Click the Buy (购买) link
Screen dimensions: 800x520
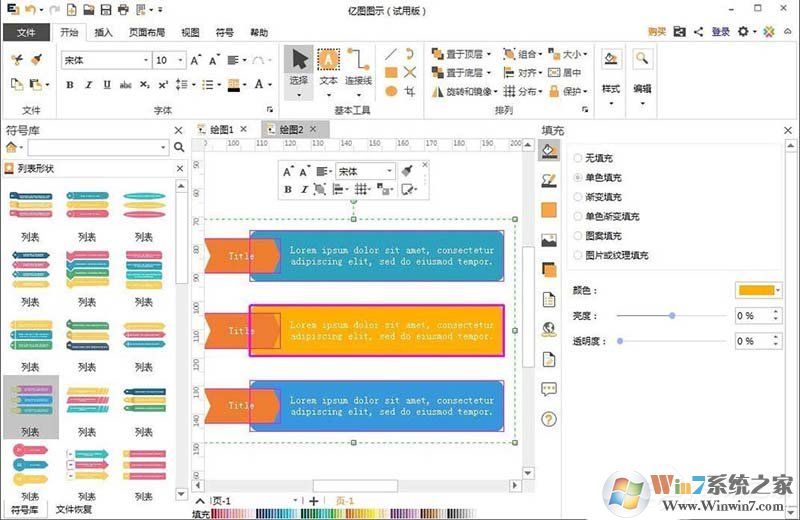[x=657, y=32]
